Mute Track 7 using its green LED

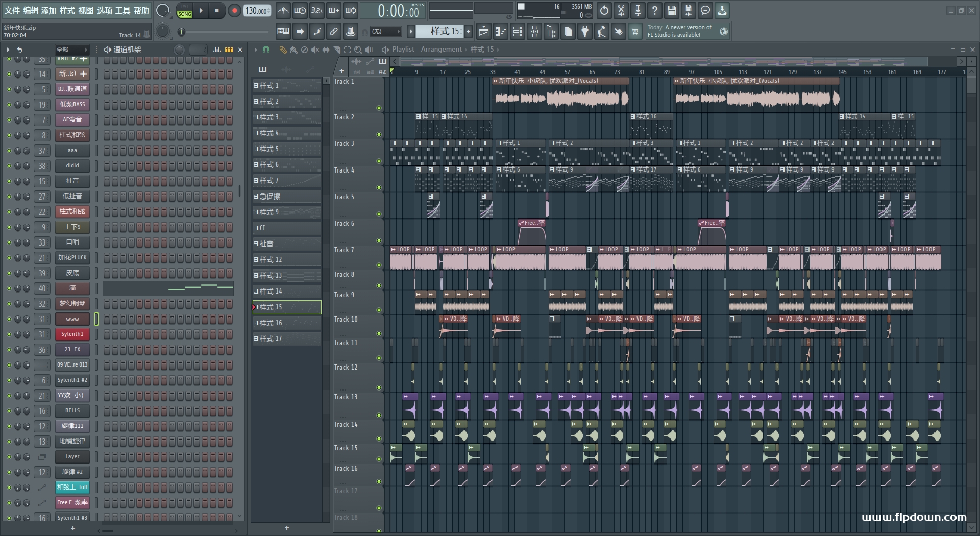tap(379, 265)
